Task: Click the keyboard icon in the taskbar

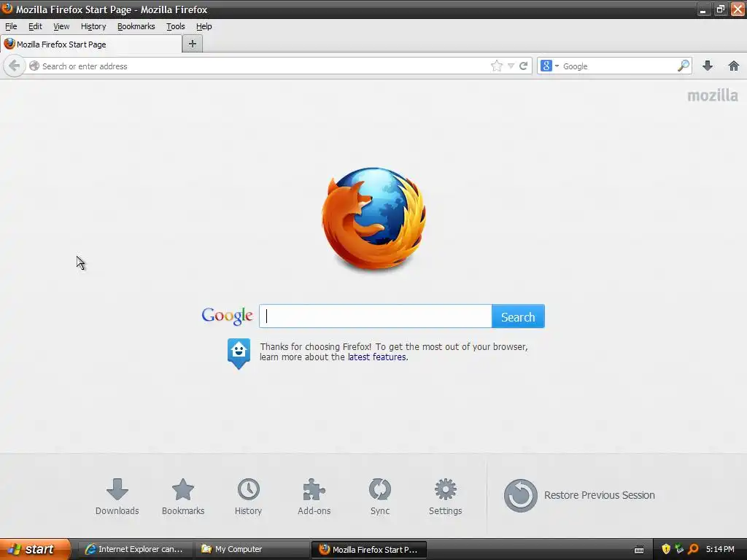Action: point(639,550)
